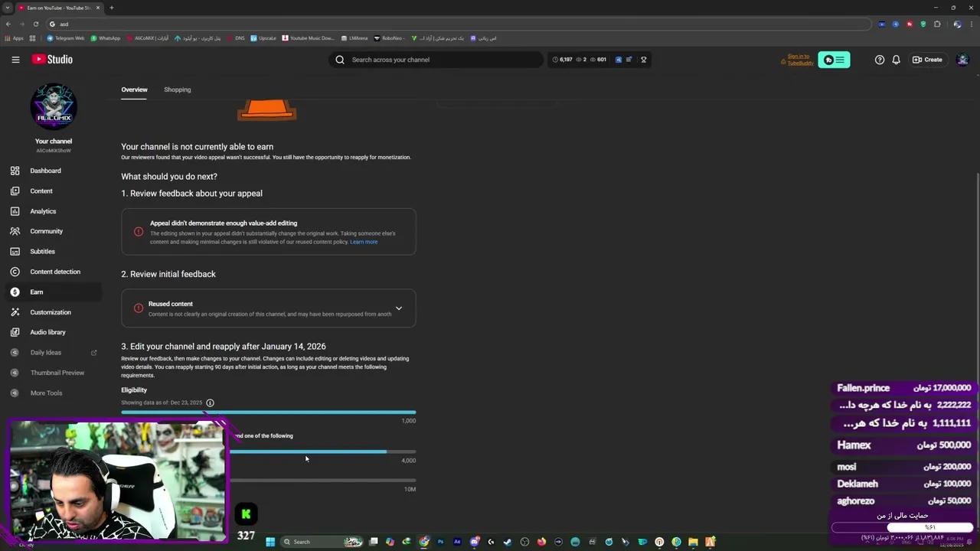This screenshot has height=551, width=980.
Task: Click the Reused content warning icon
Action: [x=139, y=308]
